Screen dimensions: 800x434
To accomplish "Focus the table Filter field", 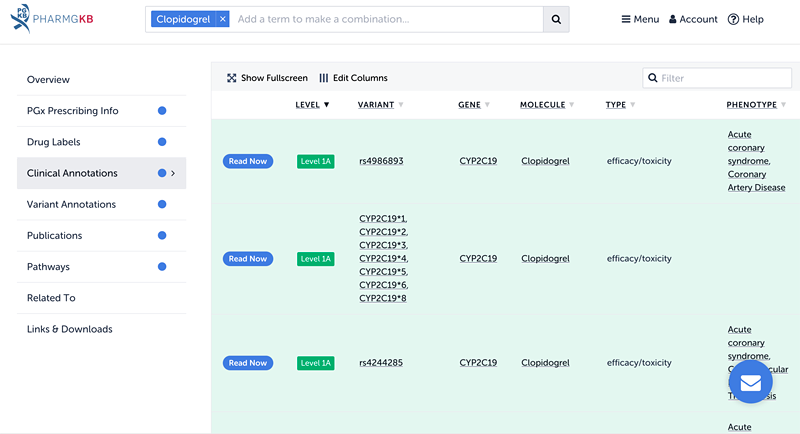I will [x=717, y=78].
